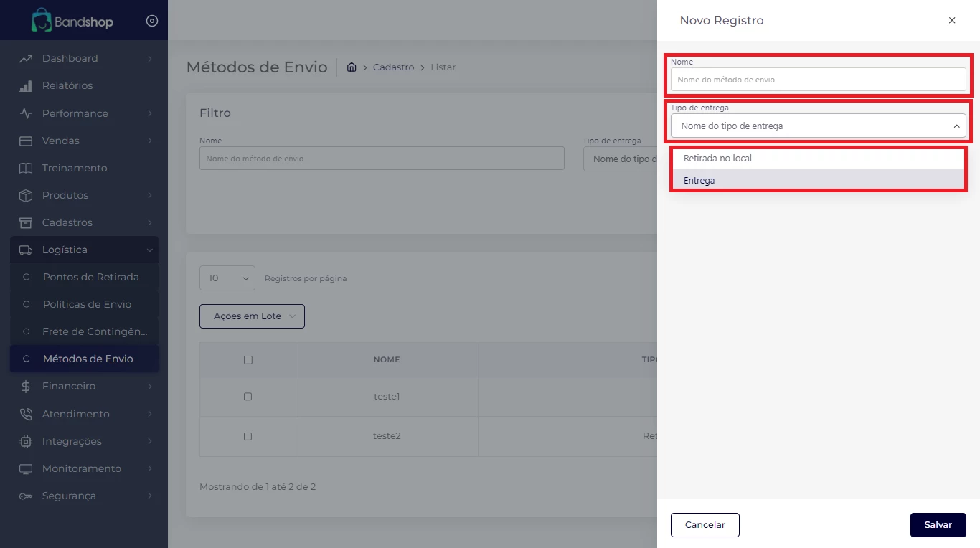Click the Vendas card icon
This screenshot has height=548, width=980.
tap(26, 141)
